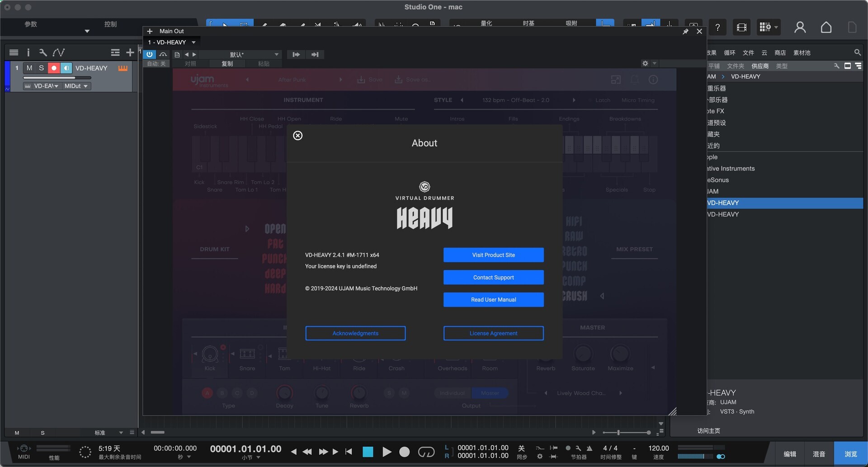
Task: Expand dropdown arrow next to plugin gear
Action: 654,63
